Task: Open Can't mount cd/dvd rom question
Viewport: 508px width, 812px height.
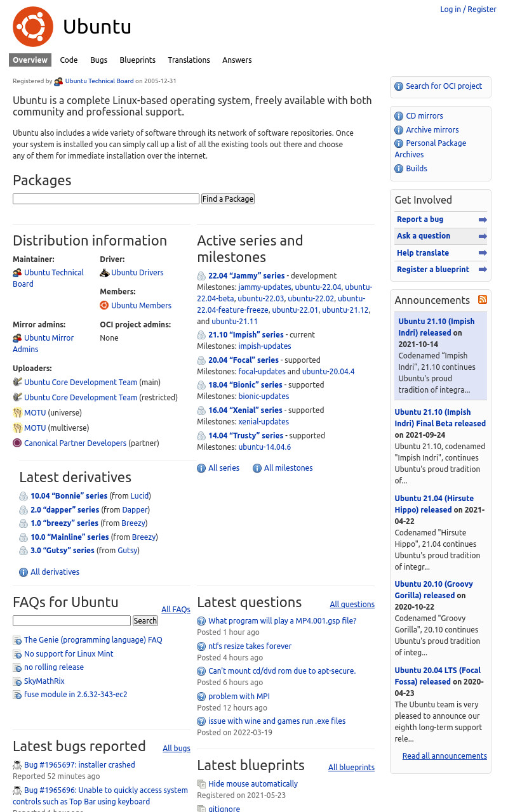Action: 282,671
